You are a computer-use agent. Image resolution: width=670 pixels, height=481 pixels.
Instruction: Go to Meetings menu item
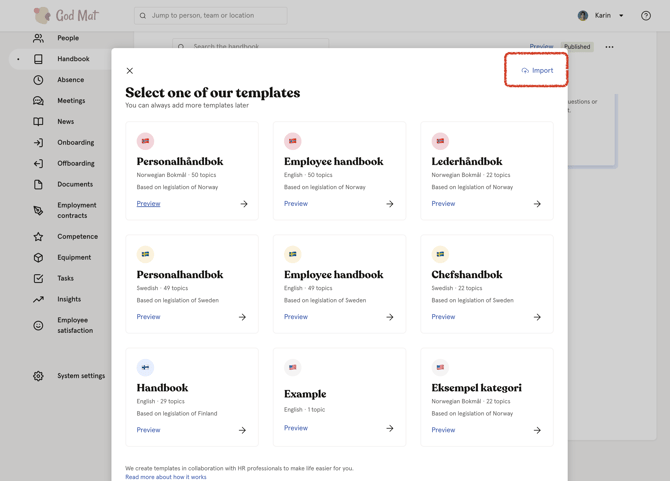coord(71,101)
